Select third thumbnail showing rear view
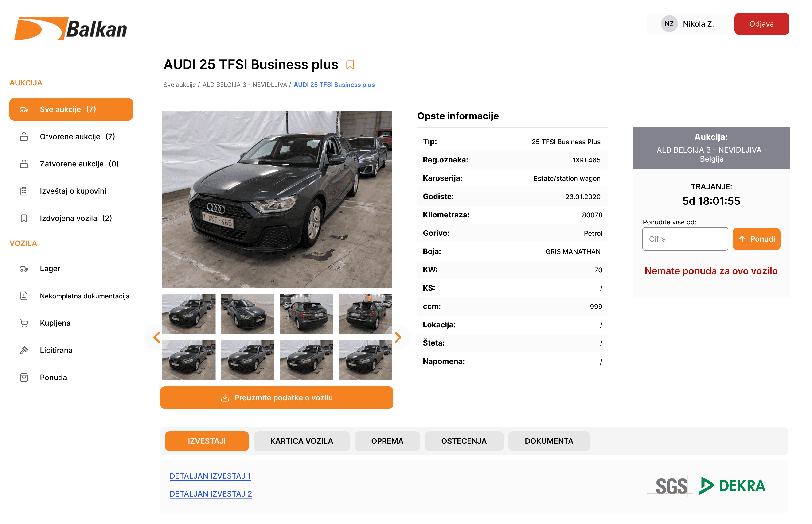The width and height of the screenshot is (812, 524). coord(307,314)
